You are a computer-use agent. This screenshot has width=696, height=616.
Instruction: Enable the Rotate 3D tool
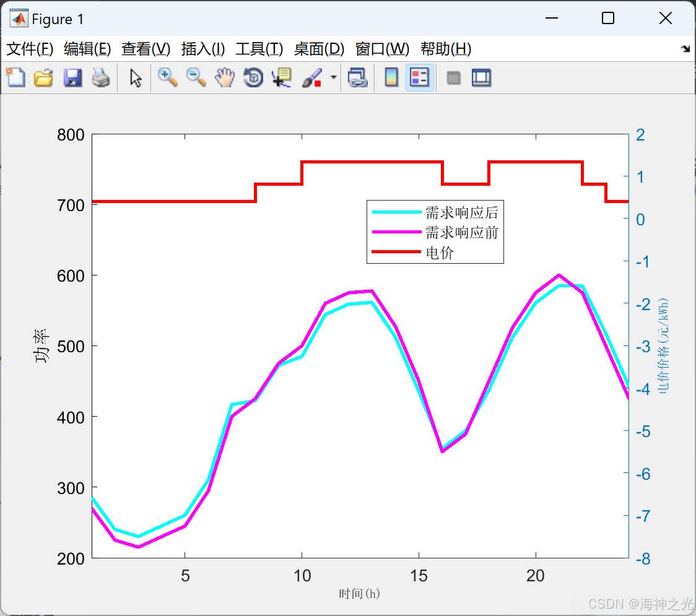click(253, 77)
